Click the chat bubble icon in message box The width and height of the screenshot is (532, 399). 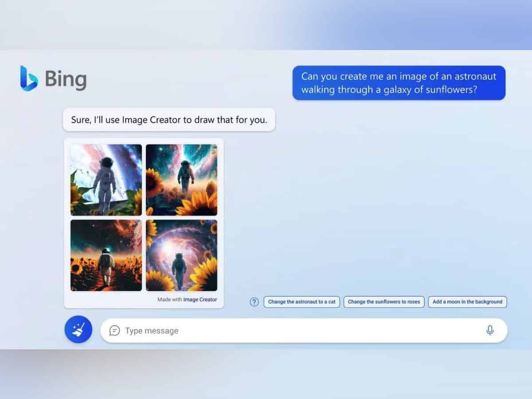tap(114, 331)
